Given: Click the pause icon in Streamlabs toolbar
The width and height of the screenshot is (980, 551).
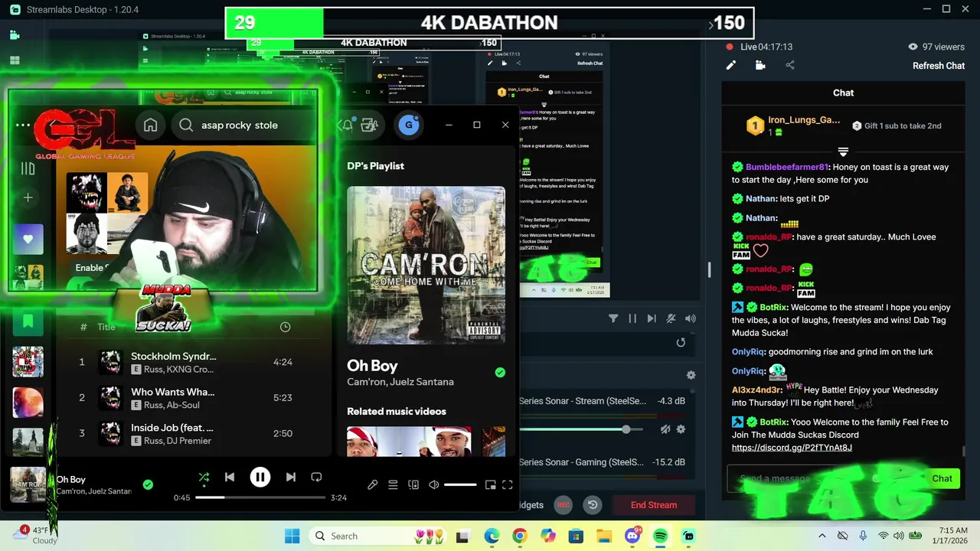Looking at the screenshot, I should [632, 318].
